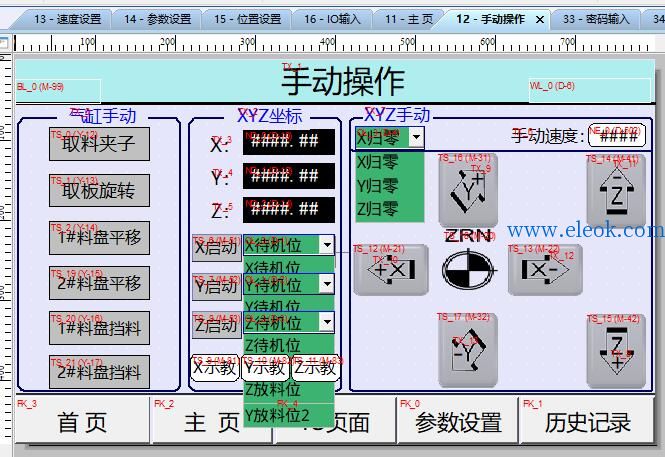Select the WL_0 (D-6) word lamp object
Viewport: 665px width, 457px height.
click(590, 90)
